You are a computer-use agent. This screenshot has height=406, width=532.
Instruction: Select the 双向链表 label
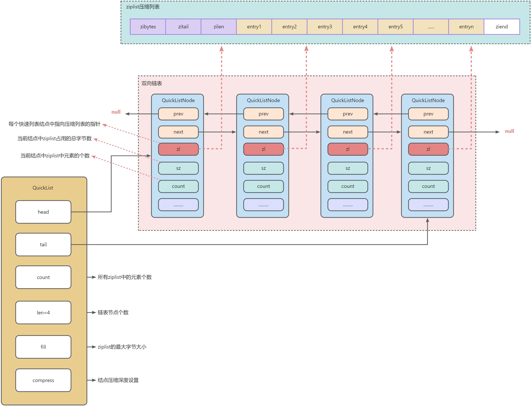[152, 84]
